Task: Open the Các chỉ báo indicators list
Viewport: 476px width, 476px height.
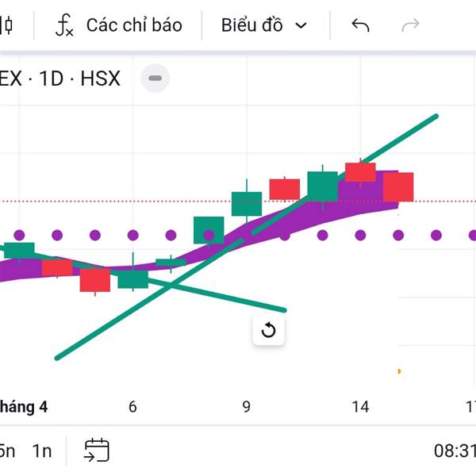Action: point(133,25)
